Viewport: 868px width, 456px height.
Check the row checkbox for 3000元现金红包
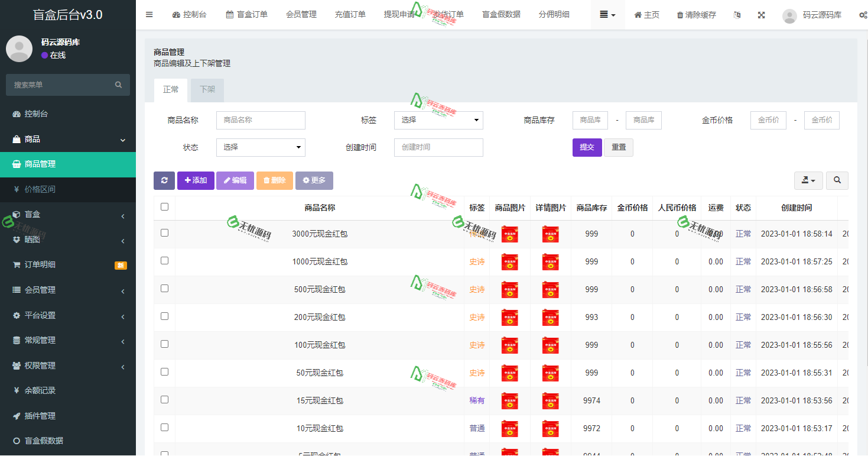164,234
